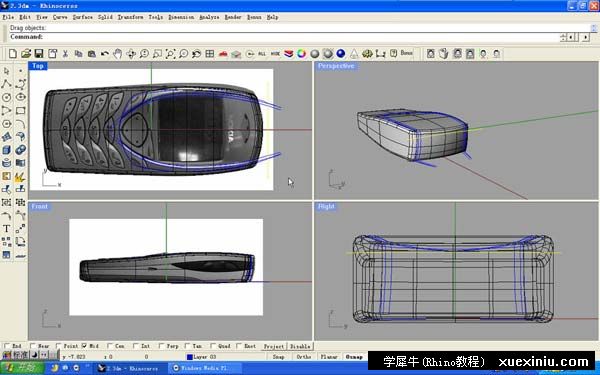Click the blue shaded sphere icon
This screenshot has height=375, width=600.
click(x=341, y=54)
